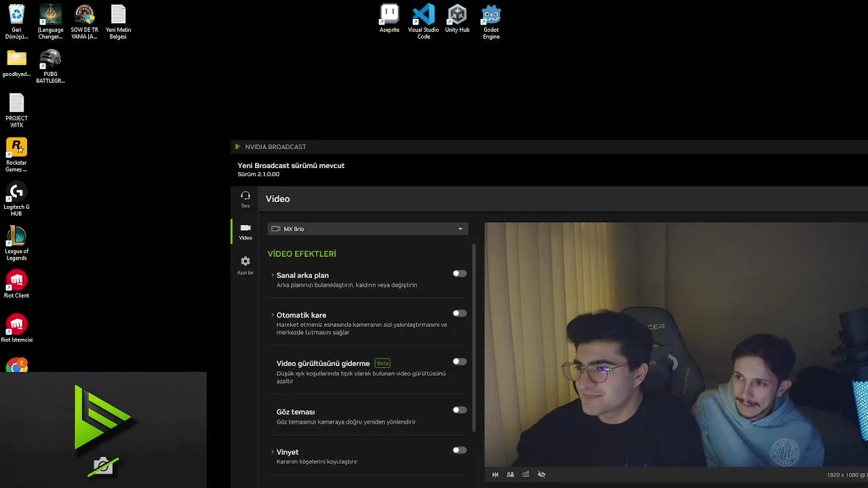868x488 pixels.
Task: Click the crossed-out eye icon below preview
Action: [541, 474]
